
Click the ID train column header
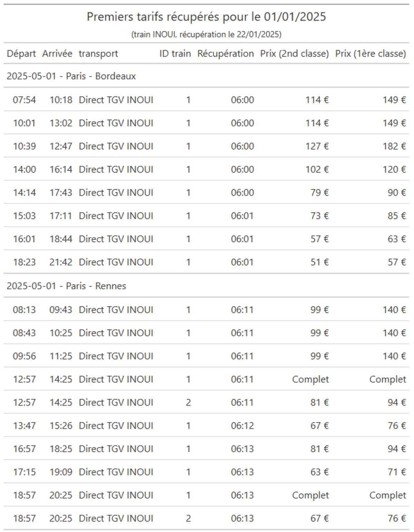(x=175, y=53)
